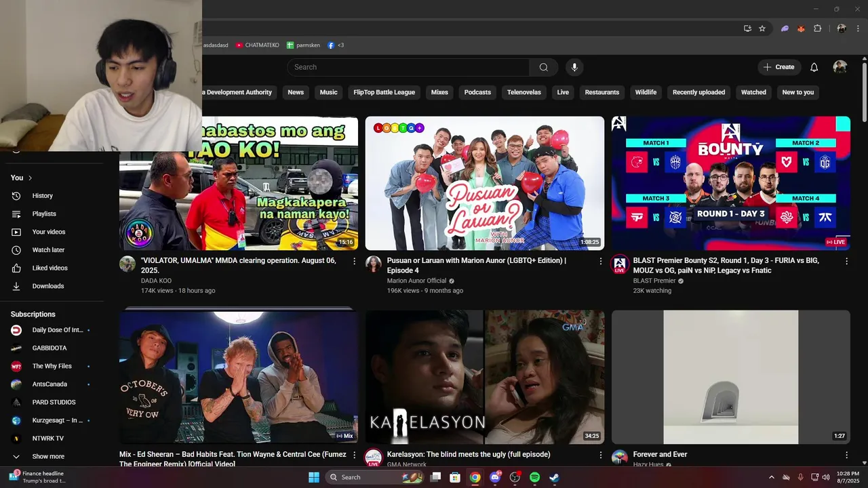The height and width of the screenshot is (488, 868).
Task: Expand subscriptions with Show more
Action: coord(48,457)
